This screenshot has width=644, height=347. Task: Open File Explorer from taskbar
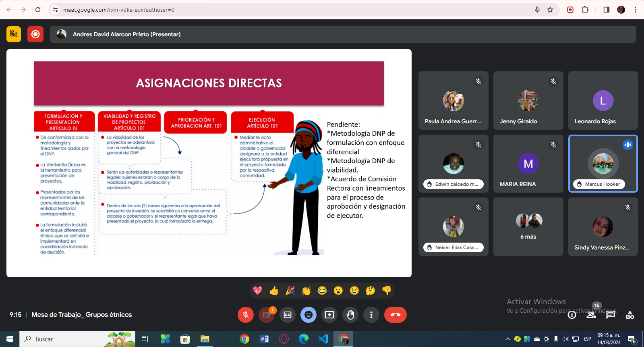point(205,339)
